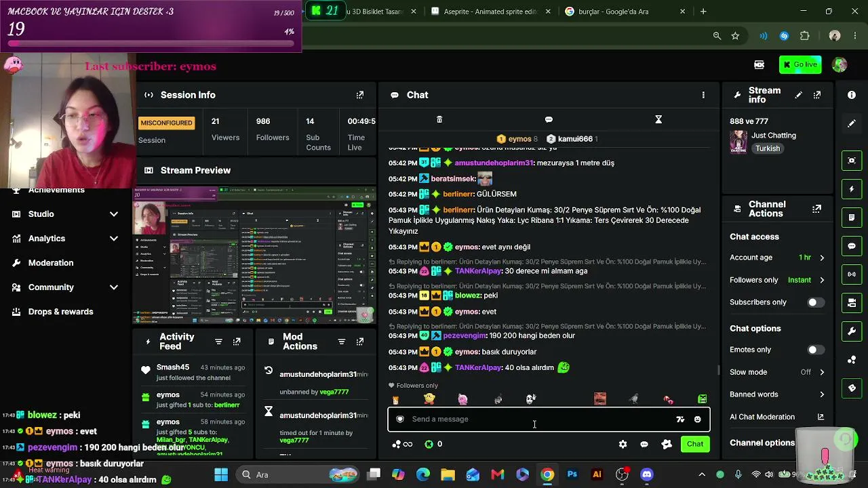Edit Stream info with pencil icon
868x488 pixels.
[x=799, y=95]
